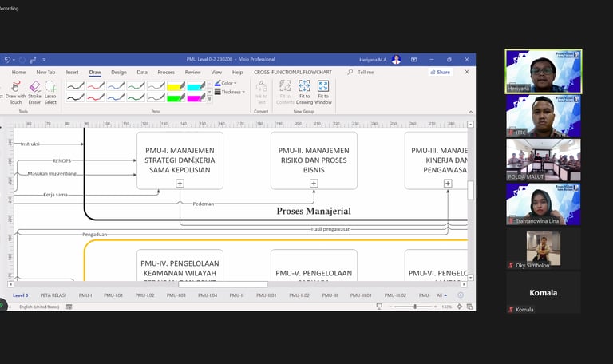Open the Cross-Functional Flowchart tab

pos(292,73)
